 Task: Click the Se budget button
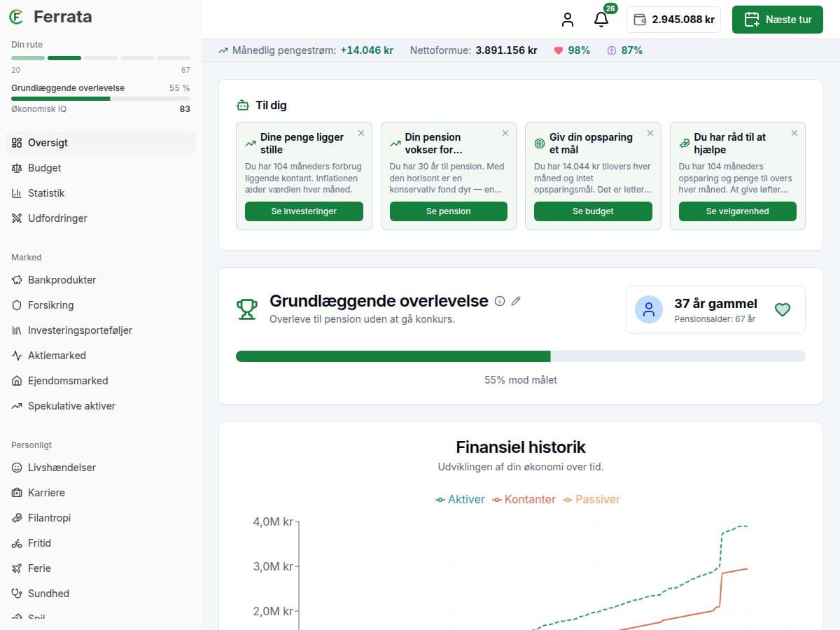593,211
